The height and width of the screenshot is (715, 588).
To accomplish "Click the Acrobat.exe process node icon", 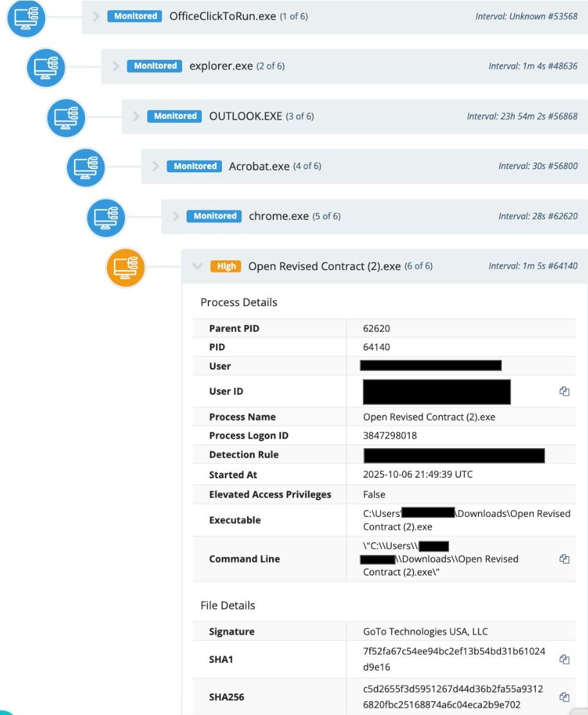I will point(86,167).
